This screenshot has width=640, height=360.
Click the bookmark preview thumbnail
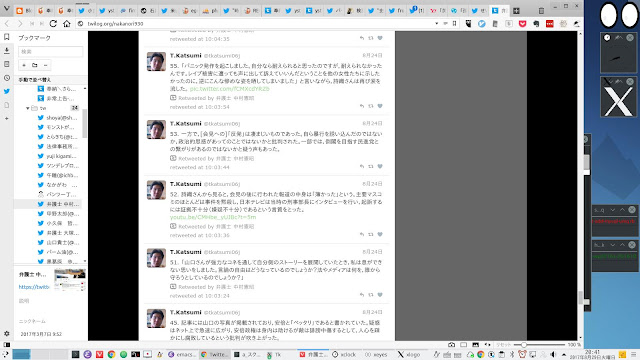click(70, 280)
